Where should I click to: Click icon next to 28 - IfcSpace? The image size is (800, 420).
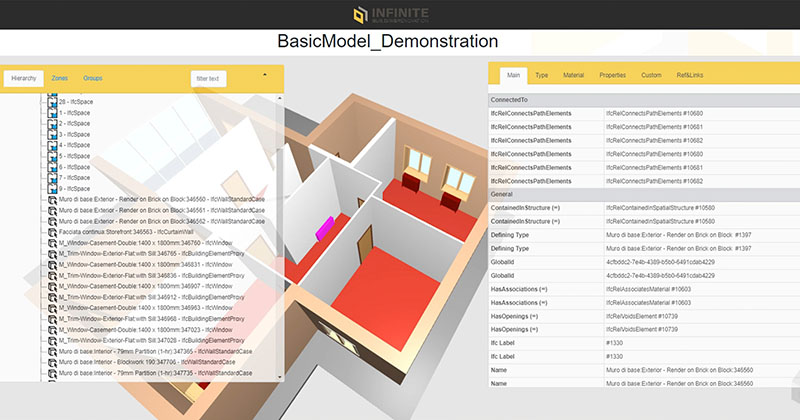pyautogui.click(x=52, y=103)
